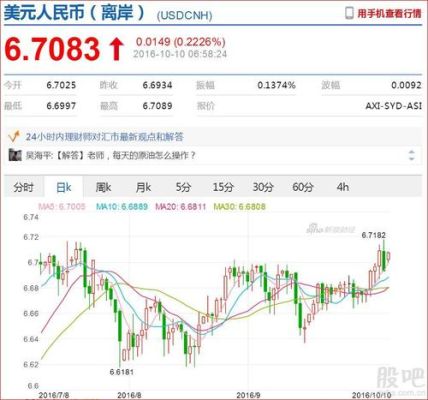Screen dimensions: 428x400
Task: Select the 15分 chart tab
Action: 223,187
